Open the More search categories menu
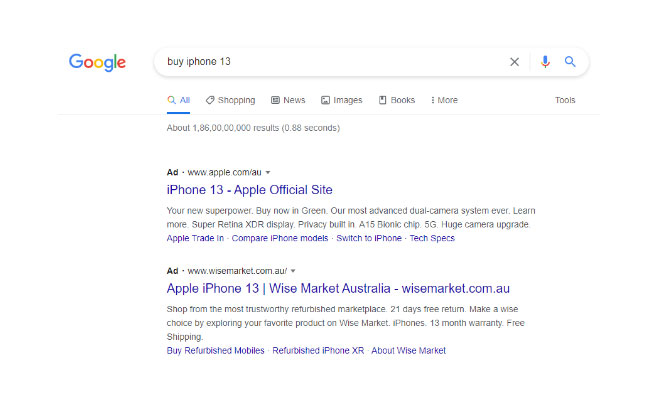The height and width of the screenshot is (413, 665). 444,100
